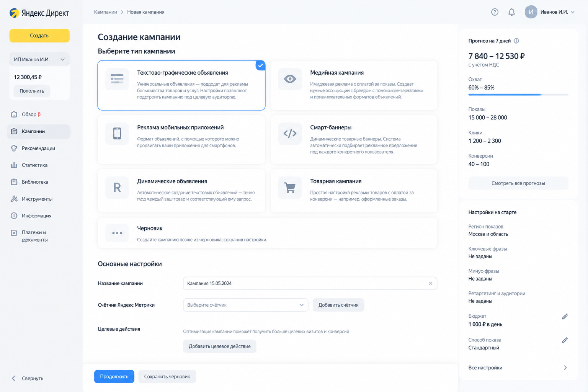Click the three-dots icon of Черновик
Screen dimensions: 588x392
[117, 233]
